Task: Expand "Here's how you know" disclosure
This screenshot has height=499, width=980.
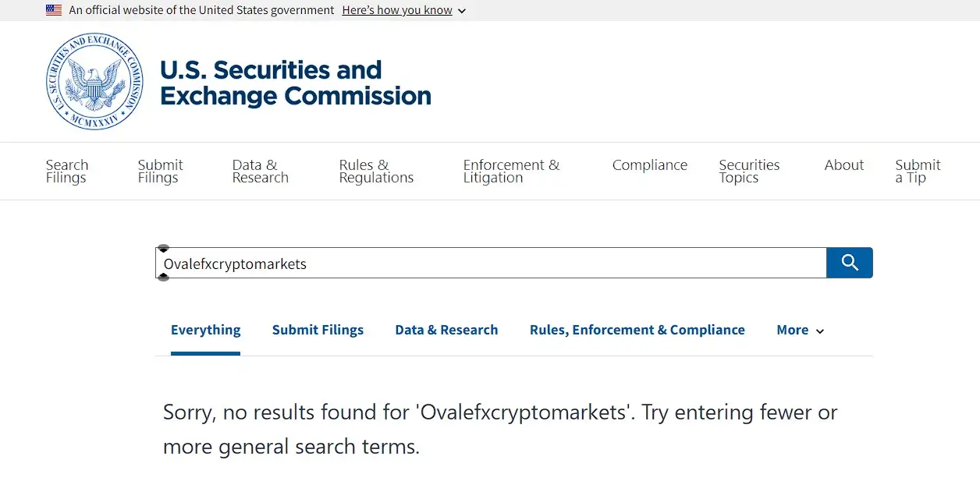Action: tap(403, 10)
